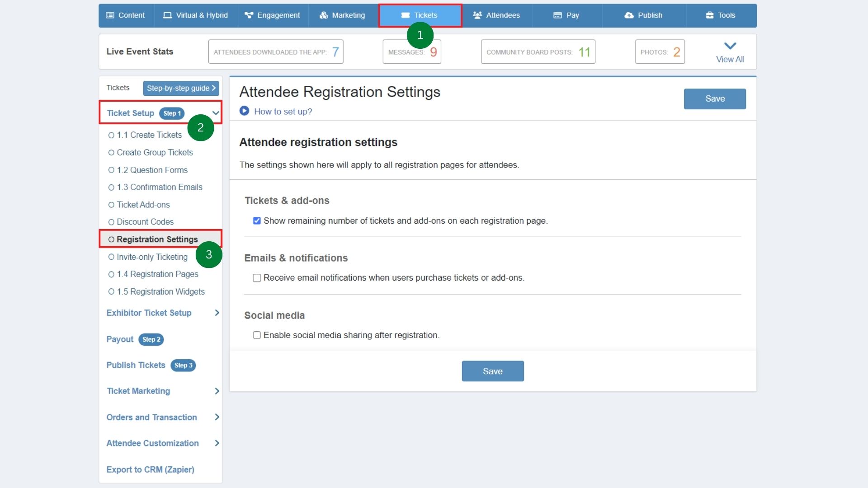Select the Attendees tab

[x=497, y=15]
